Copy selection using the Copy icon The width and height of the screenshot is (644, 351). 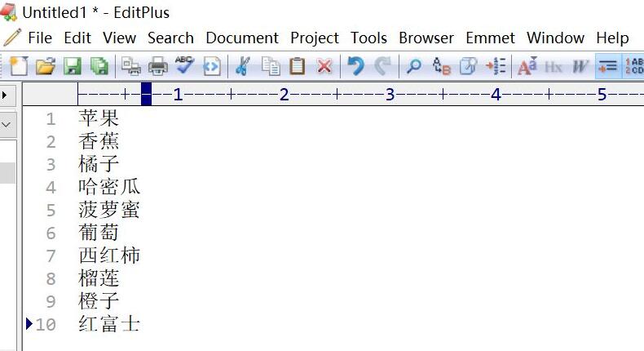pyautogui.click(x=271, y=66)
